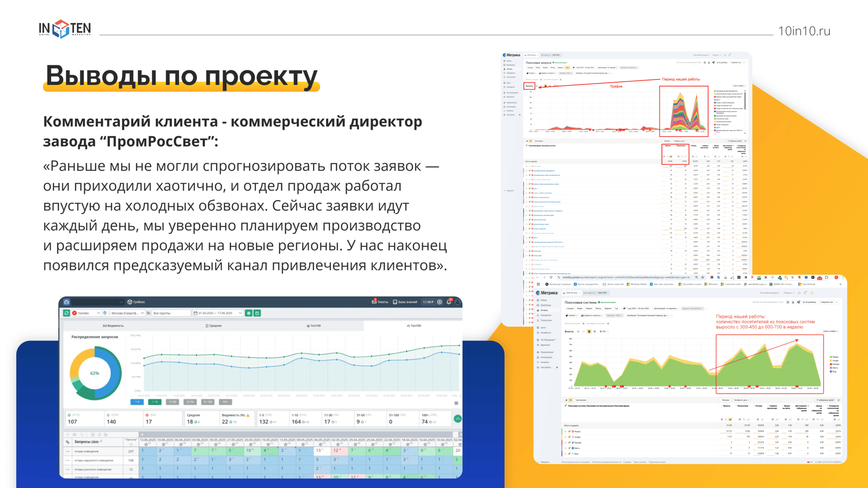Screen dimensions: 868x488
Task: Switch to the Средняя tab
Action: point(213,325)
